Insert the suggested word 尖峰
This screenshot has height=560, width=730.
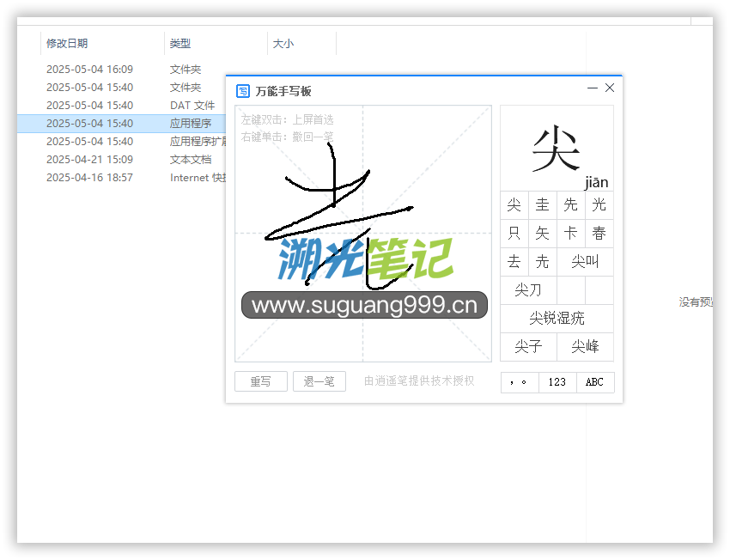tap(585, 346)
